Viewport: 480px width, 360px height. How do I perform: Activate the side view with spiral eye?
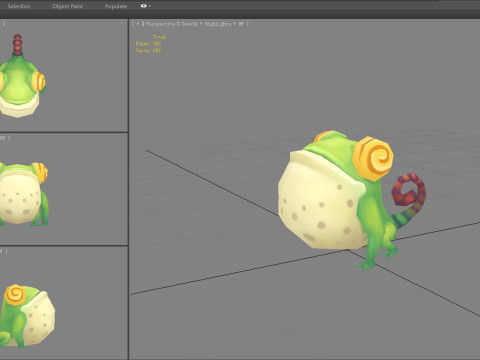[64, 303]
